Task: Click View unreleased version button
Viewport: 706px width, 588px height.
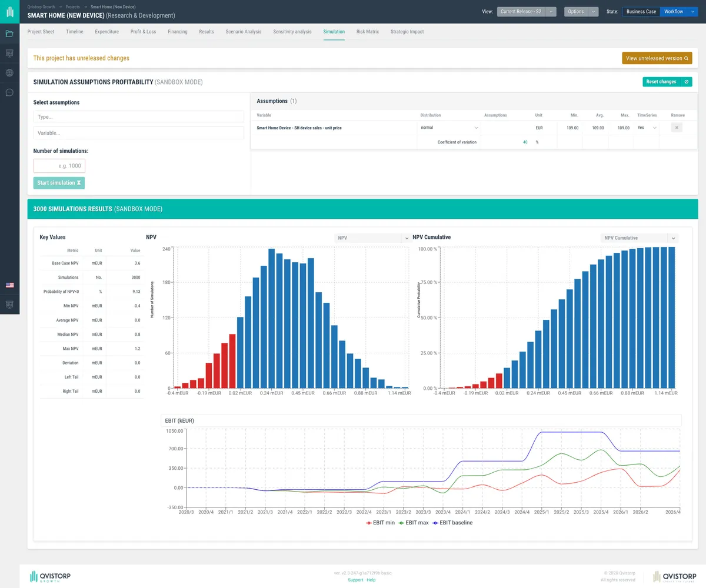Action: click(x=657, y=58)
